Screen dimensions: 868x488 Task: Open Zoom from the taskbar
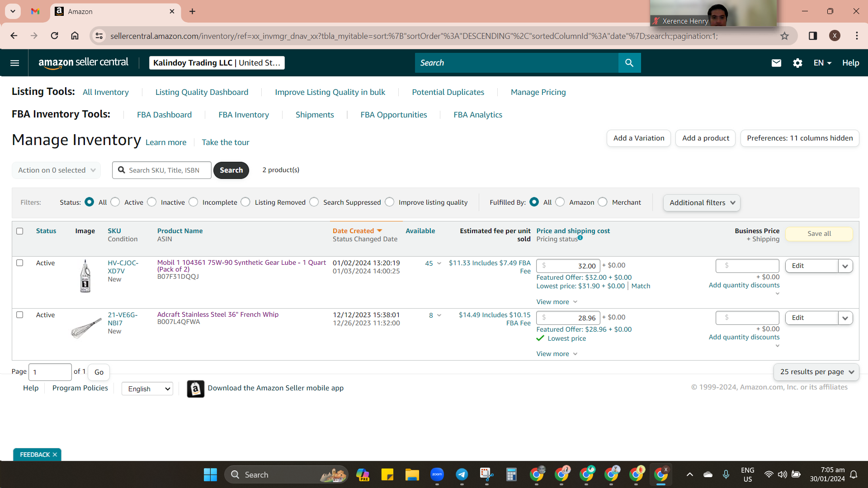pyautogui.click(x=437, y=474)
